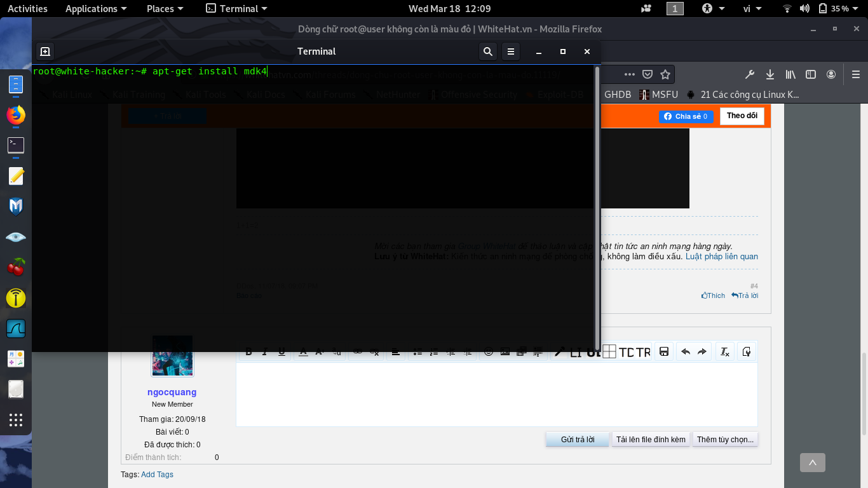Launch Metasploit from the dock
The width and height of the screenshot is (868, 488).
click(16, 207)
